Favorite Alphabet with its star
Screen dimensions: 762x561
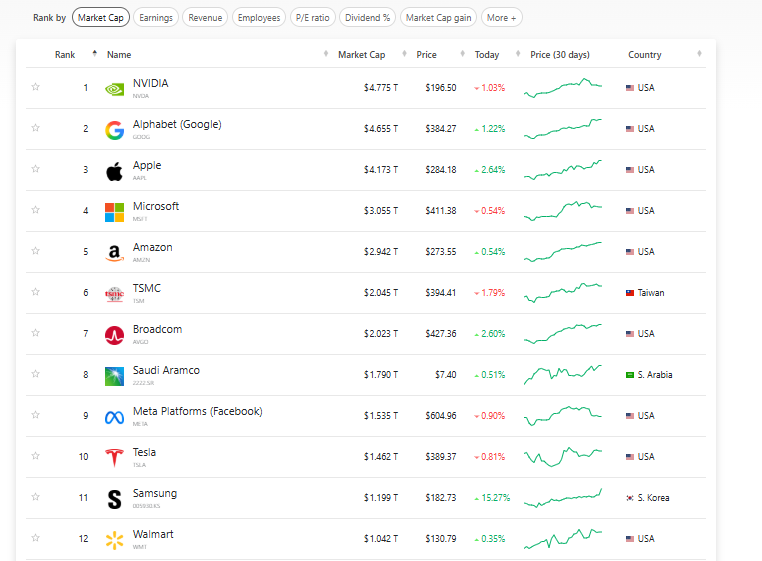[35, 128]
